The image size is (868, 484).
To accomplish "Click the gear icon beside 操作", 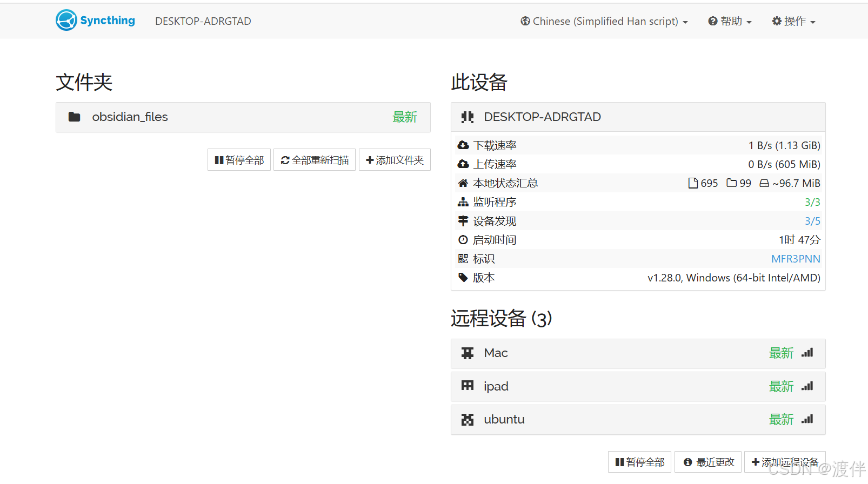I will point(777,21).
